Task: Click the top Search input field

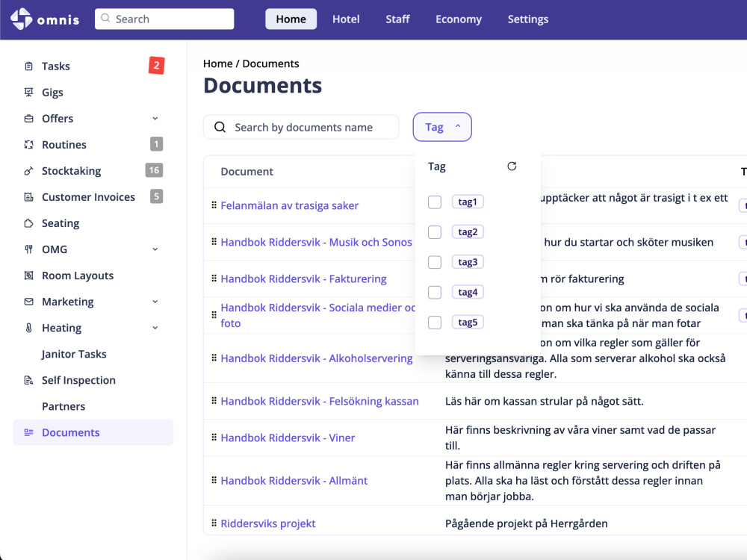Action: tap(164, 19)
